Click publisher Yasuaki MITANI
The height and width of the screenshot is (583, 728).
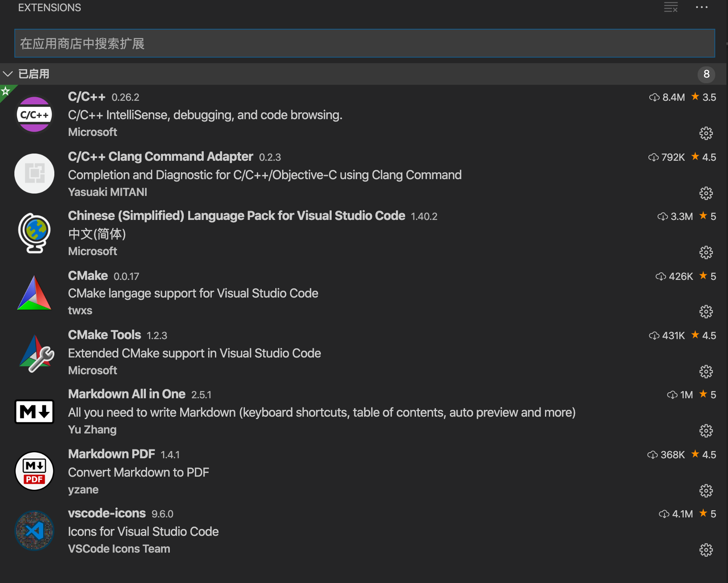click(x=107, y=192)
